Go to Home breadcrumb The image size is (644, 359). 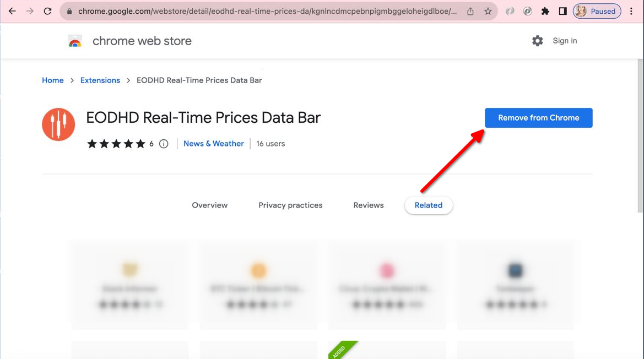pos(52,80)
